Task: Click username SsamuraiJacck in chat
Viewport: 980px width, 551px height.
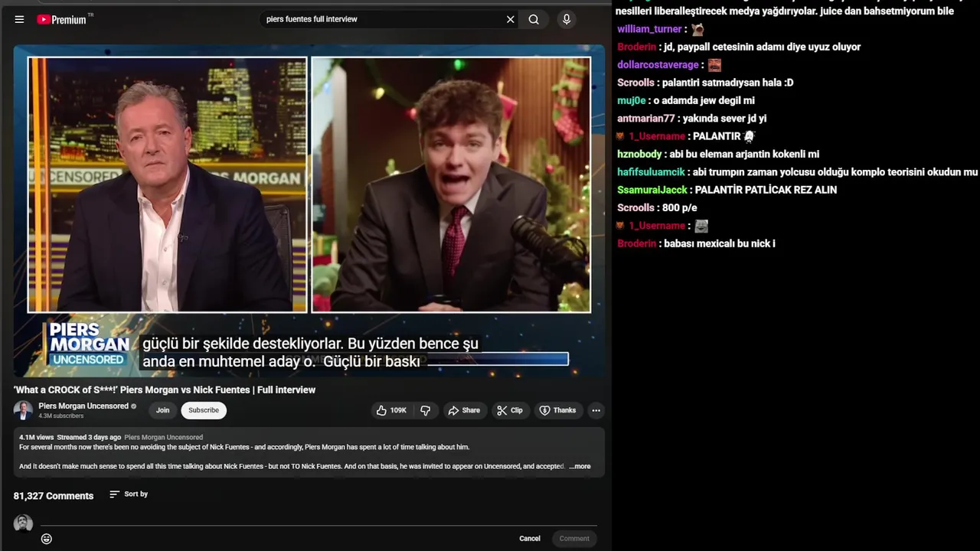Action: [x=652, y=190]
